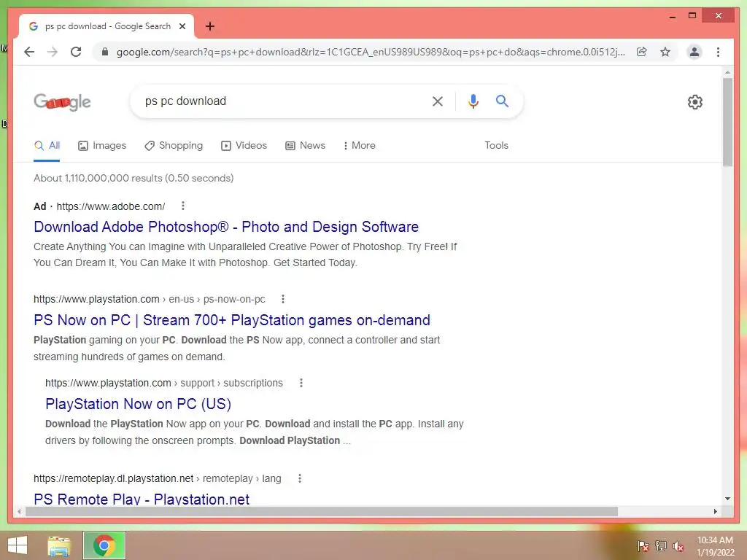Open Action Center flag icon
Viewport: 747px width, 560px height.
(x=643, y=545)
